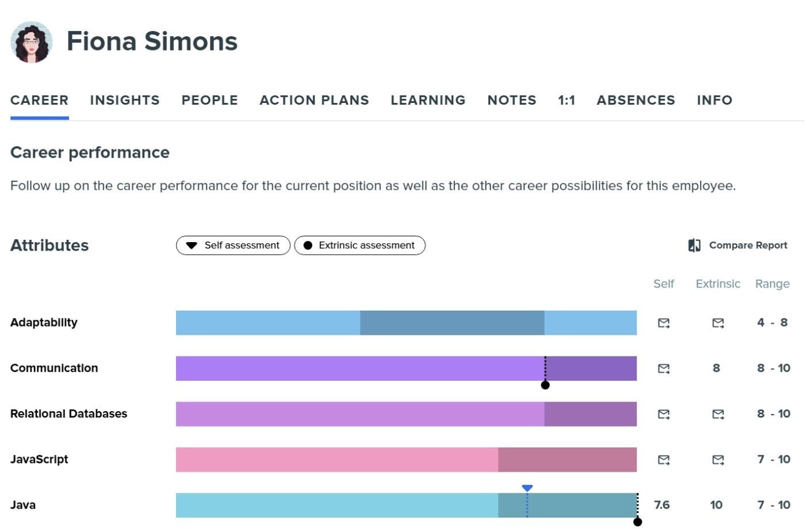This screenshot has width=807, height=532.
Task: Request extrinsic assessment for Relational Databases
Action: pyautogui.click(x=717, y=414)
